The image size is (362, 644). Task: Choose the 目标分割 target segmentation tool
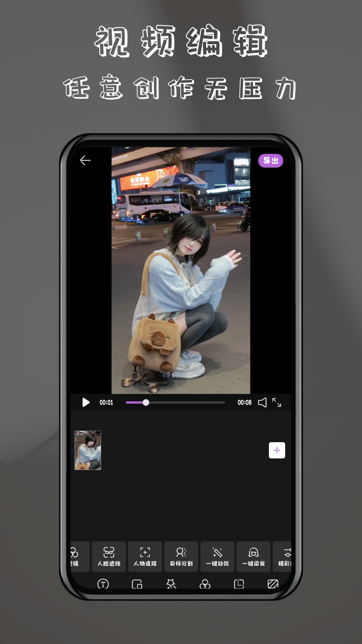(x=181, y=556)
